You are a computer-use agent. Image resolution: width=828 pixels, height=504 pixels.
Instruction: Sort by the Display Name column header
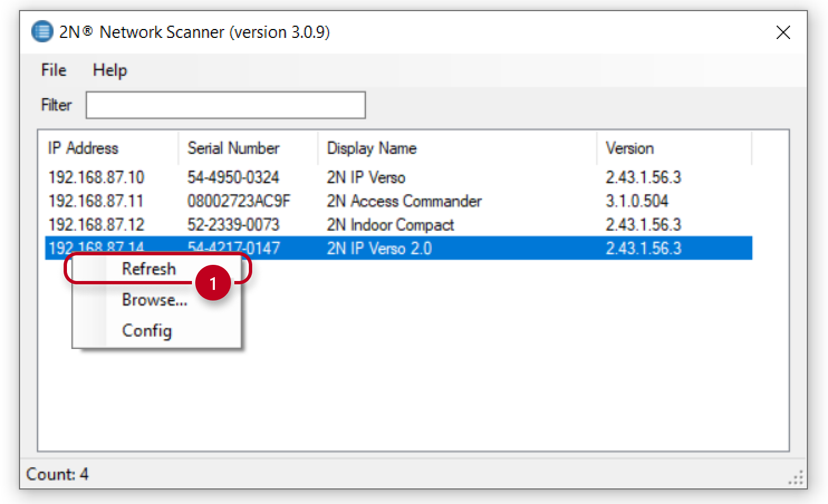click(457, 148)
